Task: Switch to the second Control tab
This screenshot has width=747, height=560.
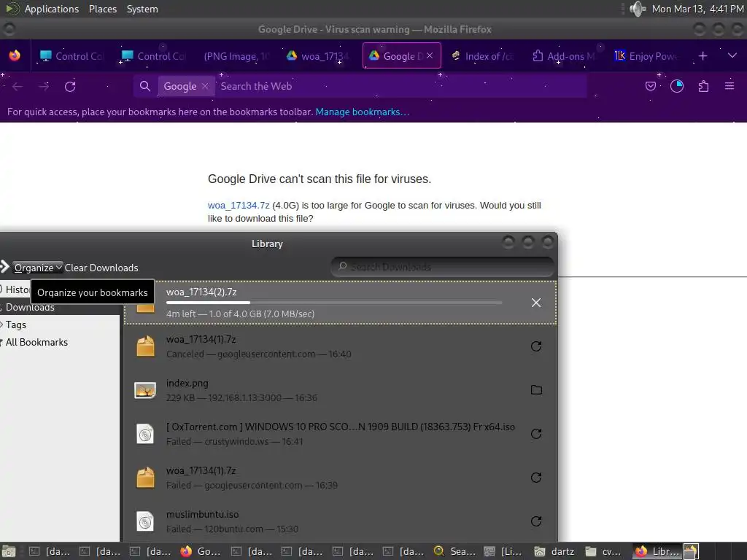Action: click(153, 55)
